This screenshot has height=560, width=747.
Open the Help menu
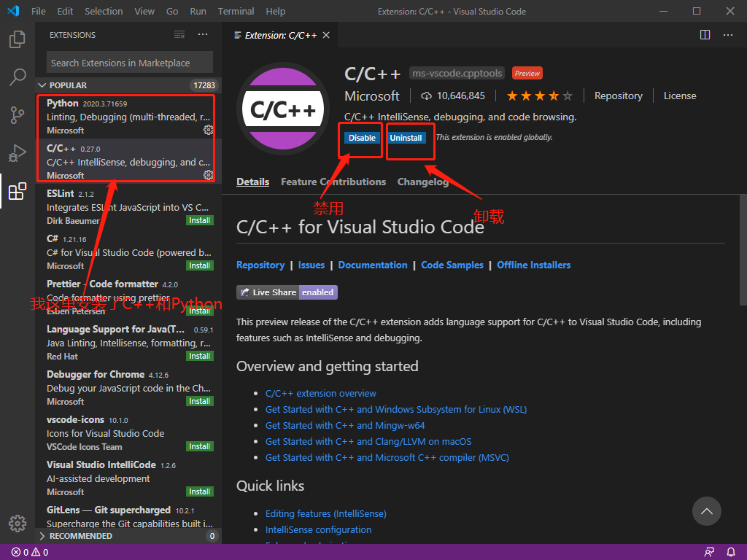[x=275, y=11]
